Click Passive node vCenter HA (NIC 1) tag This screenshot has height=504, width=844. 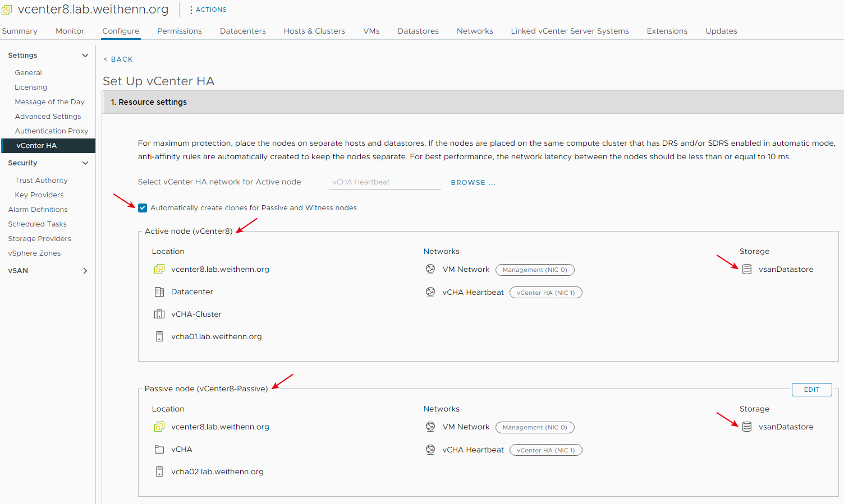(x=545, y=450)
